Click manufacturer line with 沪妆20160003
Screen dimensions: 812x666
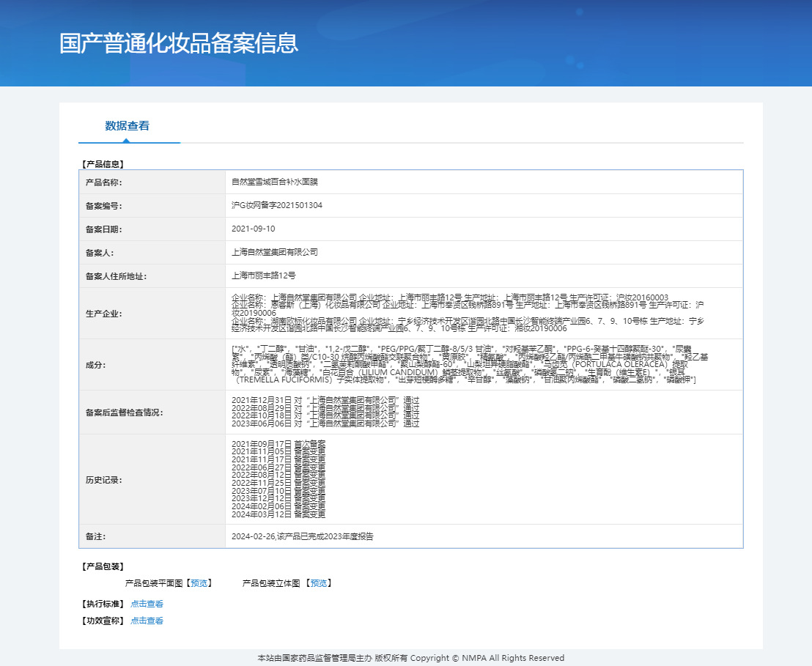click(450, 297)
